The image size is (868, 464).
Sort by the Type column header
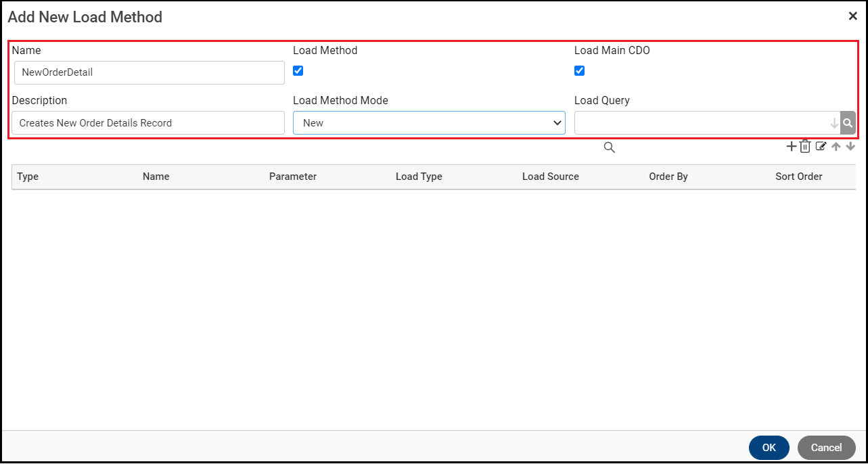click(x=28, y=177)
